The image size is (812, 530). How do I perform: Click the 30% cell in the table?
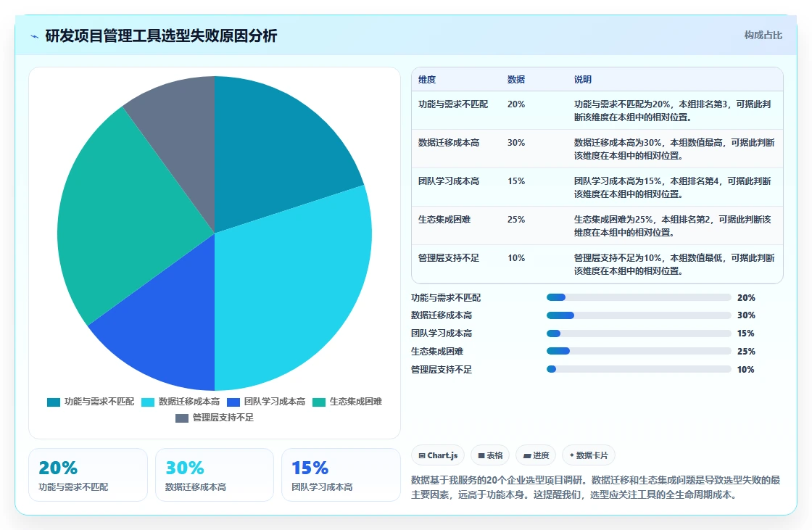pyautogui.click(x=515, y=143)
